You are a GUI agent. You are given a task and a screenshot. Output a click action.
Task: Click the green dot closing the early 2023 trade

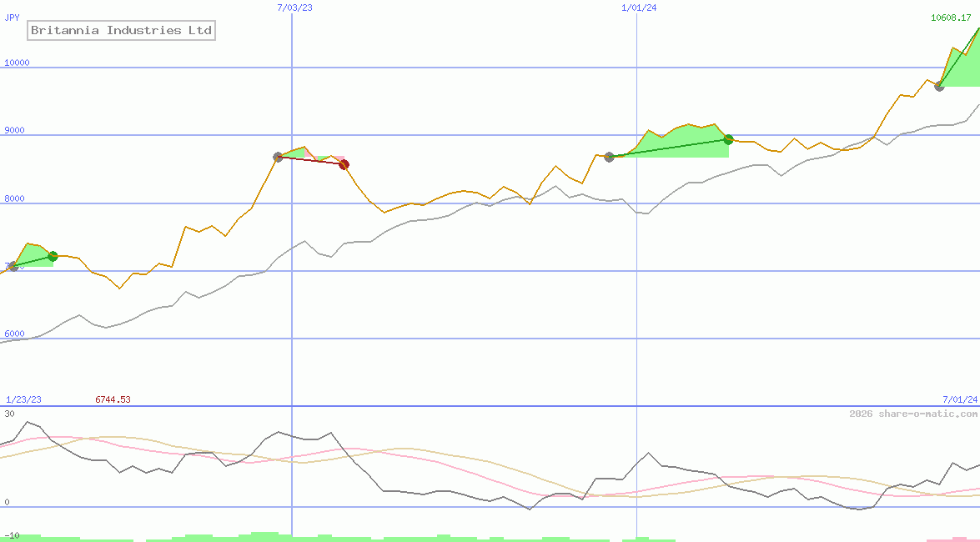(x=53, y=257)
